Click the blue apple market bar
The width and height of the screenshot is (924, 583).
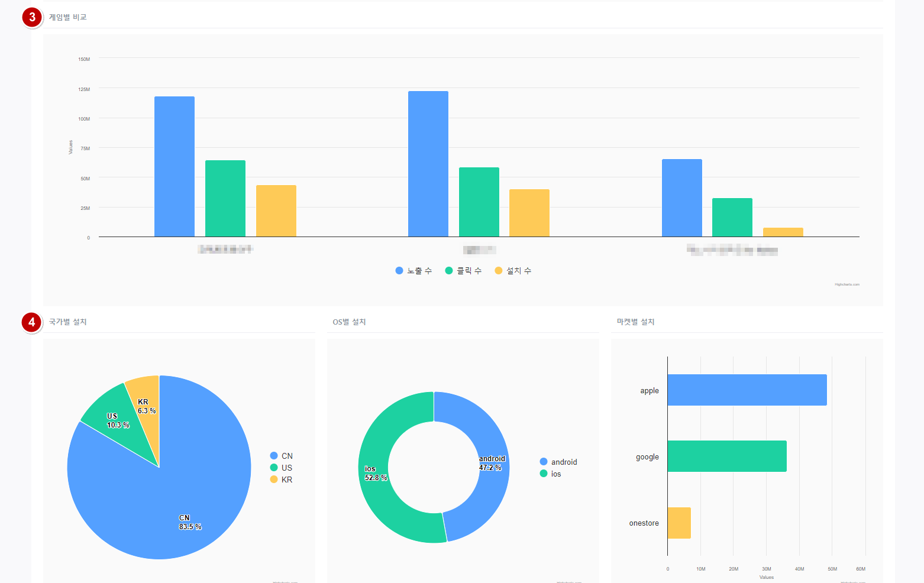747,390
